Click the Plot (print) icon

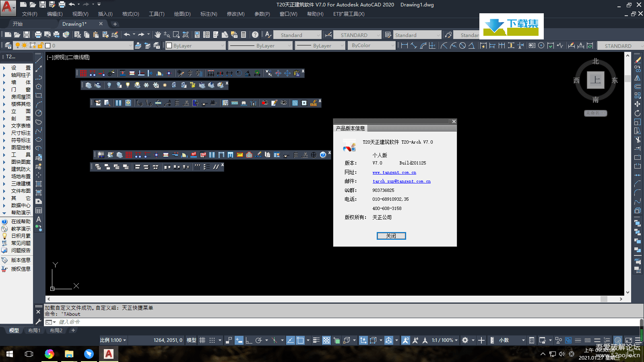click(x=38, y=35)
